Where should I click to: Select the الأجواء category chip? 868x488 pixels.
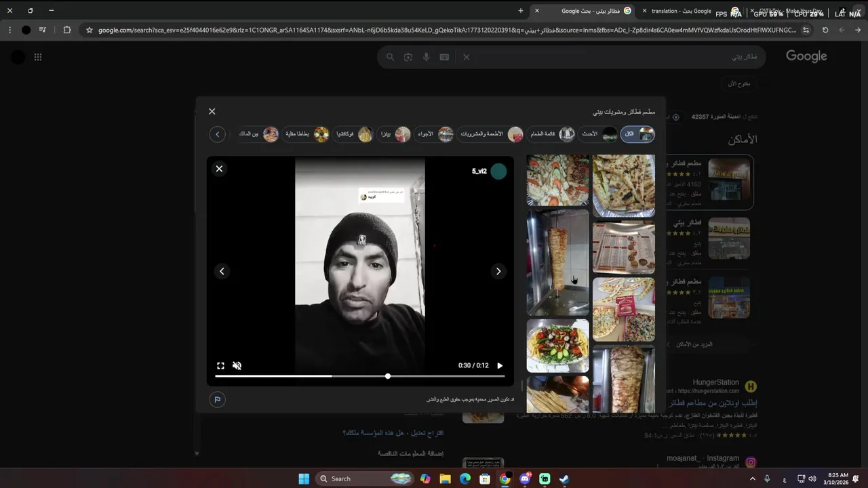[x=435, y=134]
